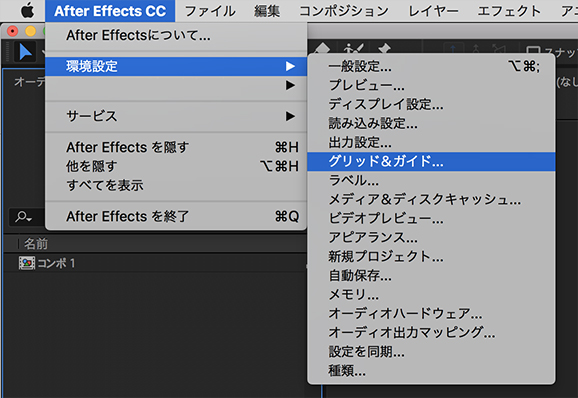Screen dimensions: 578x398
Task: Select the Selection arrow tool
Action: (24, 52)
